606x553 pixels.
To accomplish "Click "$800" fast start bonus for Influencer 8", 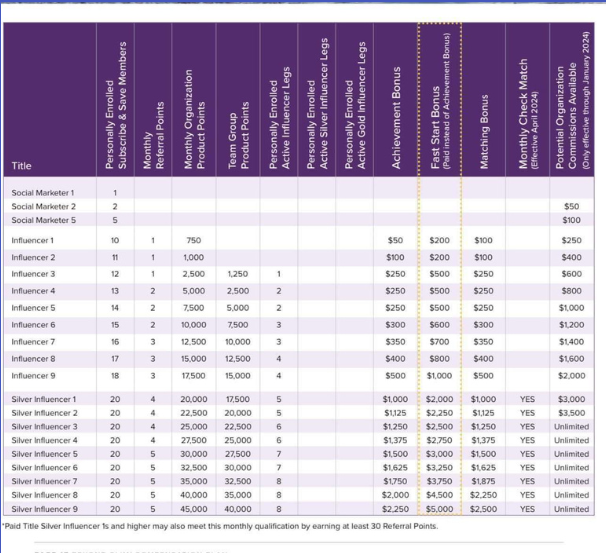I will (x=439, y=359).
